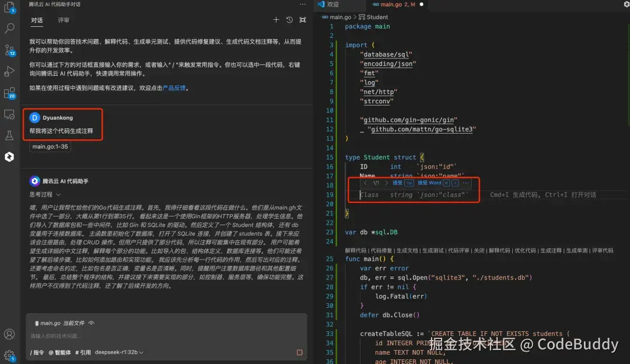Start a new conversation with the plus icon

pos(276,19)
